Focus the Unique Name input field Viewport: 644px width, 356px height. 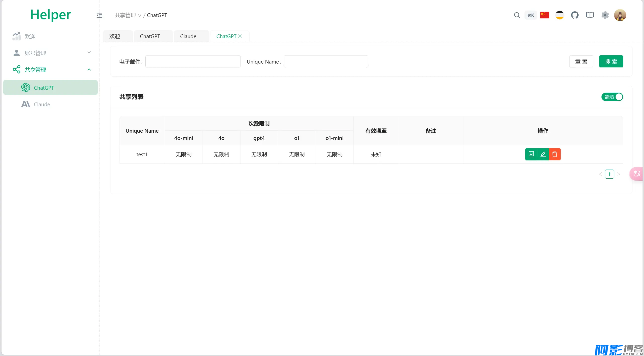[x=326, y=62]
